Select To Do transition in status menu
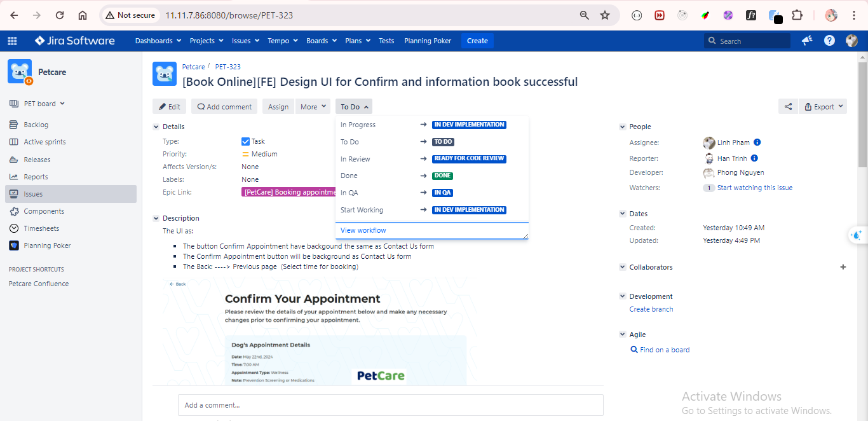The image size is (868, 421). [x=432, y=142]
